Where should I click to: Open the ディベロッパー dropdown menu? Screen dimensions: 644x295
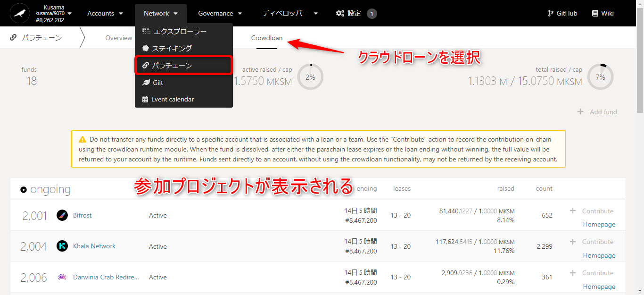290,13
